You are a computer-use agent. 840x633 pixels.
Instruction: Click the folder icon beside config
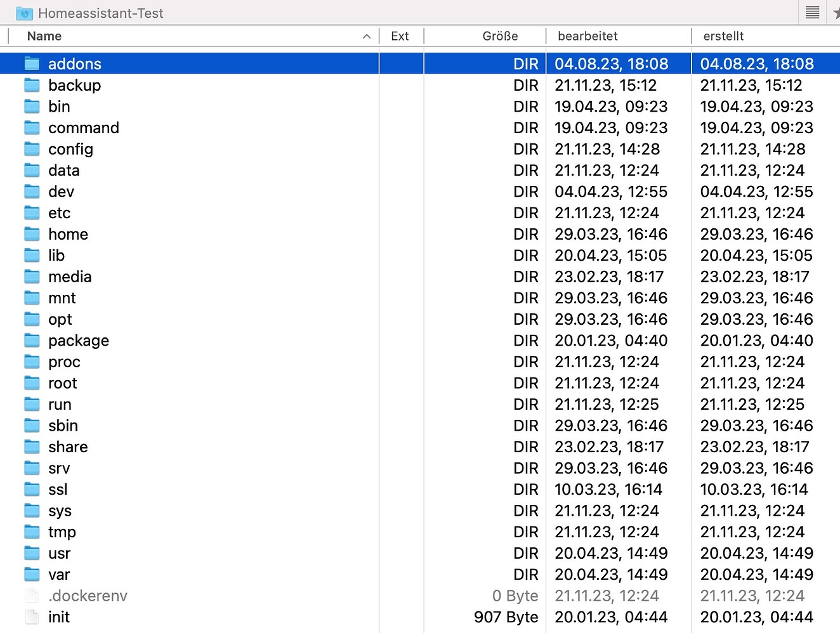32,149
